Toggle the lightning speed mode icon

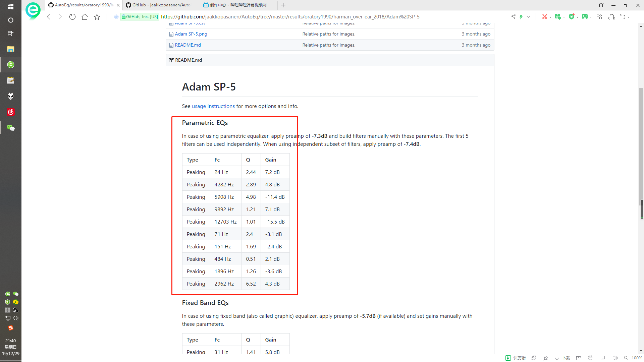(521, 17)
